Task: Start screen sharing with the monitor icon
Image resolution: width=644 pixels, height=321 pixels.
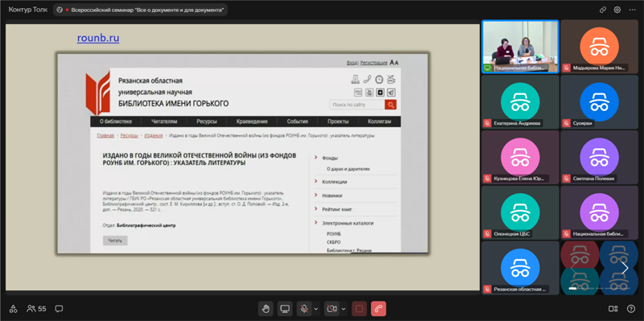Action: pos(285,309)
